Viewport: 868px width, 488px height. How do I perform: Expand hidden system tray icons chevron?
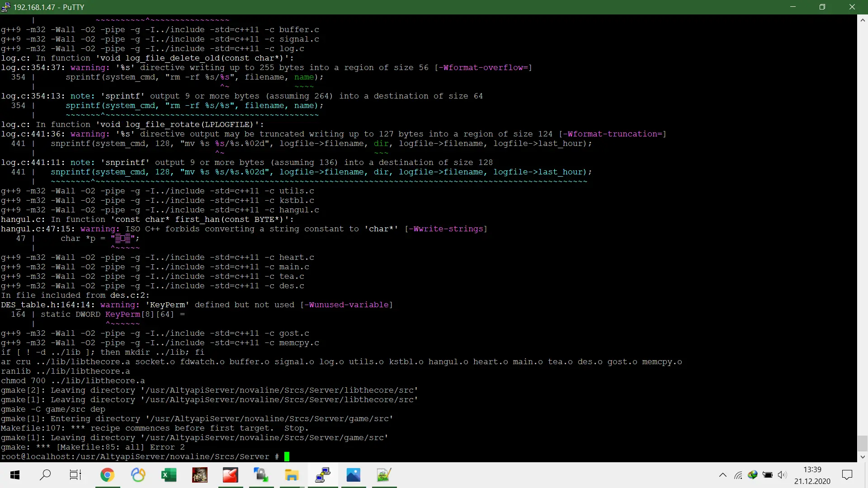(x=722, y=475)
